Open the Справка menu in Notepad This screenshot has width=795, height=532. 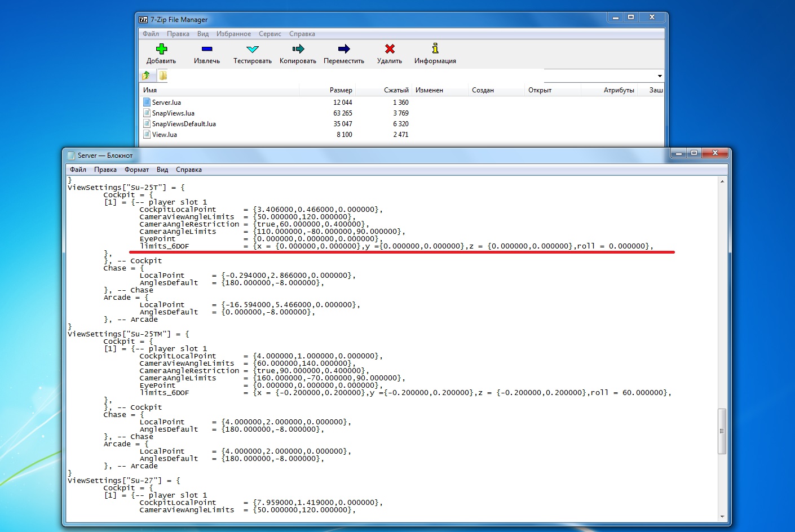click(189, 170)
